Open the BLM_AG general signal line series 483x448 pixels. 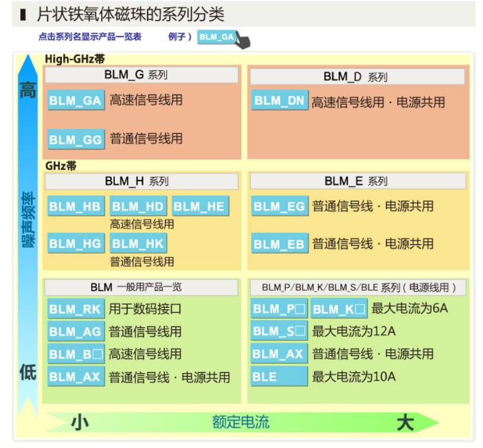76,332
